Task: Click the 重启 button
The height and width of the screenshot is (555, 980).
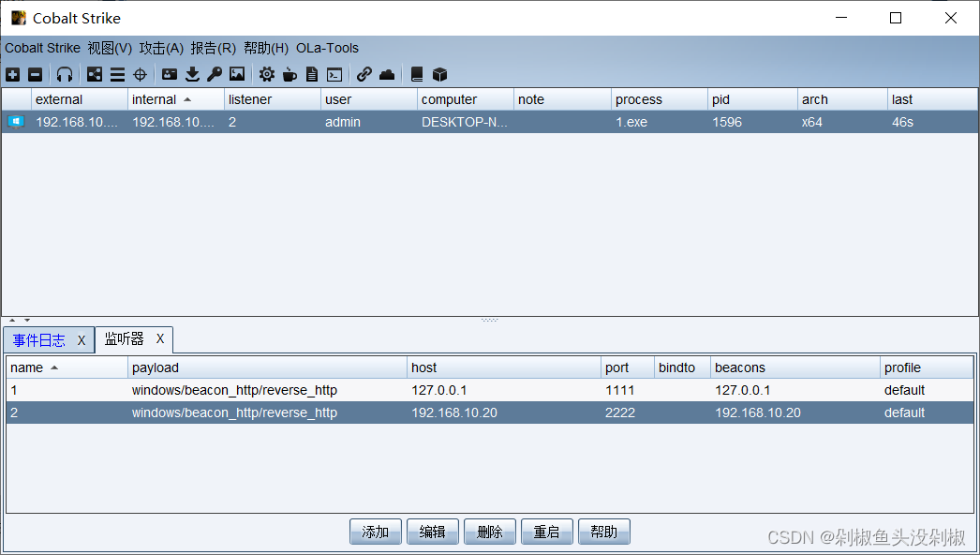Action: (547, 532)
